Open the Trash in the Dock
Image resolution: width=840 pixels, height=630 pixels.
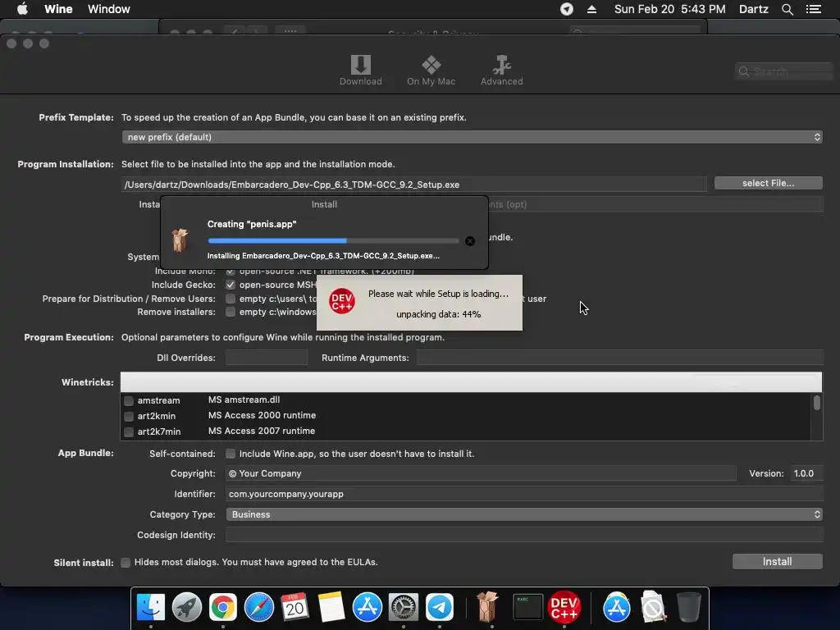[x=688, y=607]
